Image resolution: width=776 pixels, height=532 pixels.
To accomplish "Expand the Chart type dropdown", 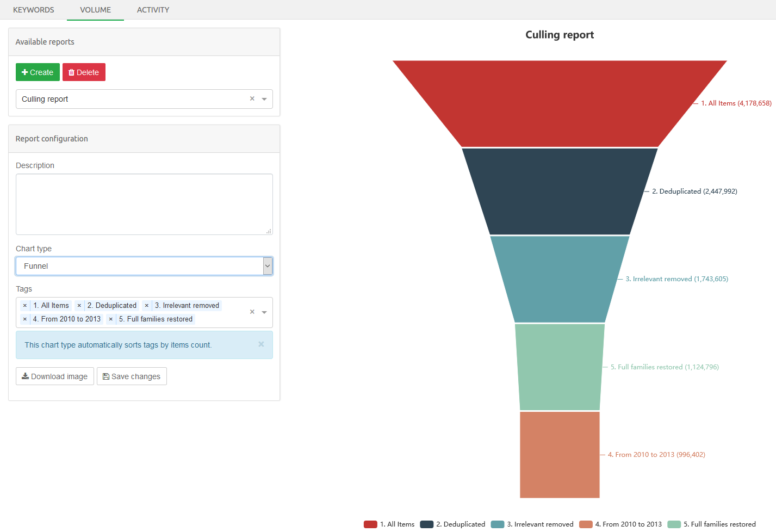I will coord(267,266).
